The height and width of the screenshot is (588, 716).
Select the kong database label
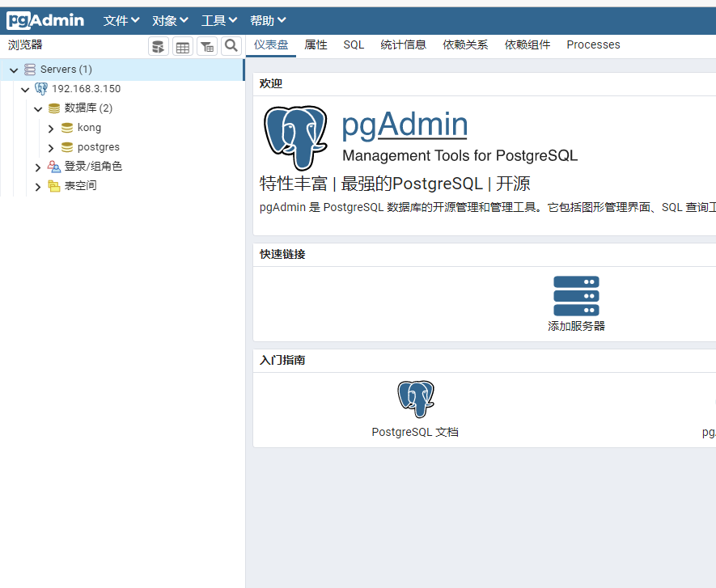point(89,128)
